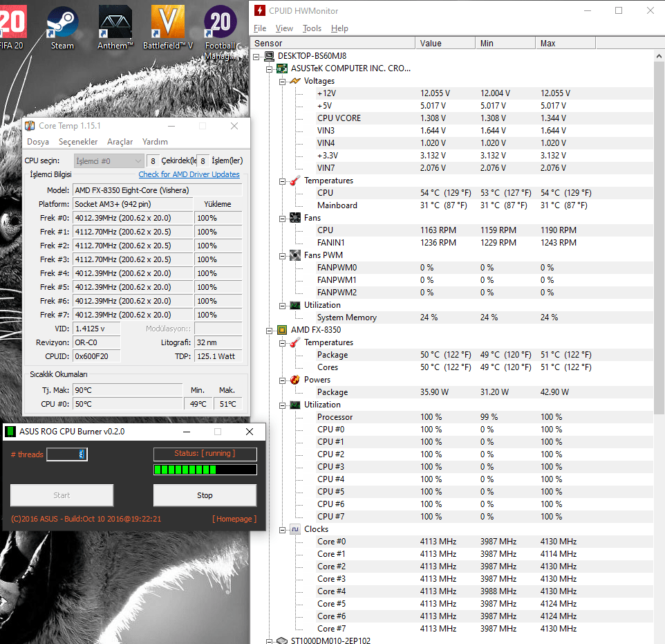Click the disabled Start button in CPU Burner
Image resolution: width=665 pixels, height=644 pixels.
point(62,495)
